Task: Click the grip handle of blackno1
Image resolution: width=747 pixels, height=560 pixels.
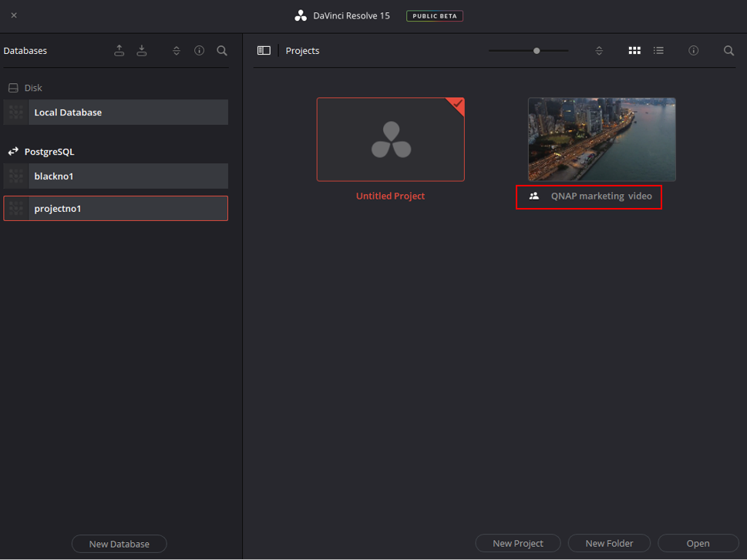Action: tap(15, 176)
